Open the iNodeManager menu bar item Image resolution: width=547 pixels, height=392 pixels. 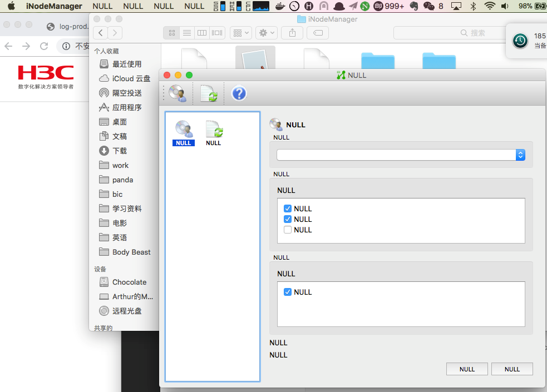(54, 6)
